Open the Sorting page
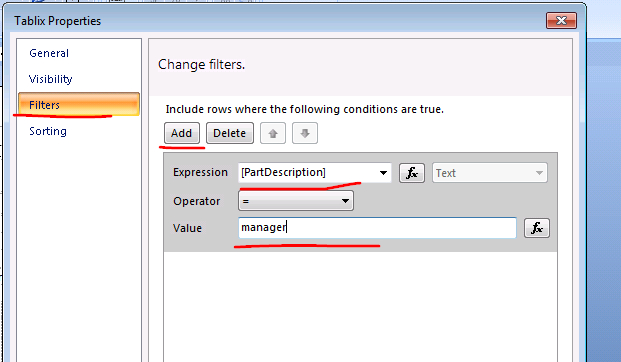 tap(48, 131)
